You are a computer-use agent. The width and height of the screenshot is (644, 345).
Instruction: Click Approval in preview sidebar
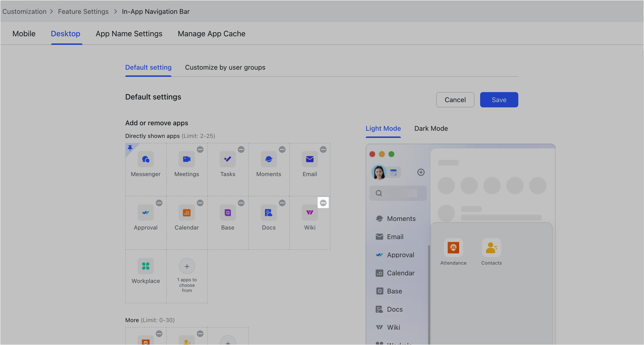[x=395, y=255]
